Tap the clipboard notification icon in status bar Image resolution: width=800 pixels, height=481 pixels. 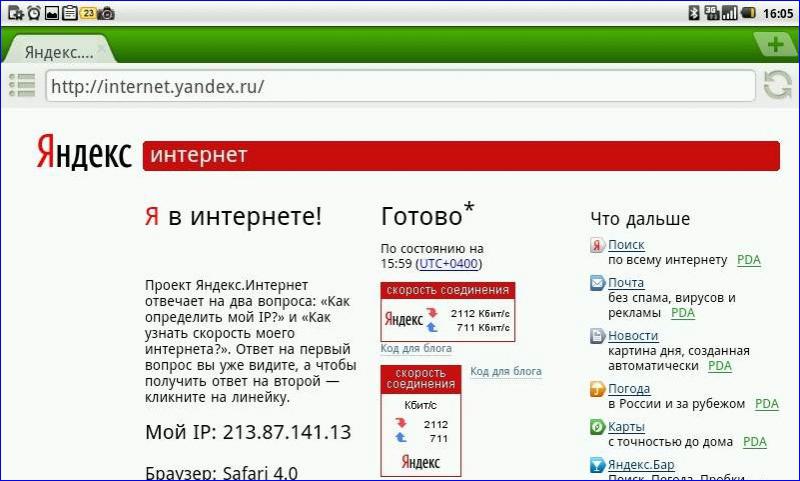[x=69, y=13]
